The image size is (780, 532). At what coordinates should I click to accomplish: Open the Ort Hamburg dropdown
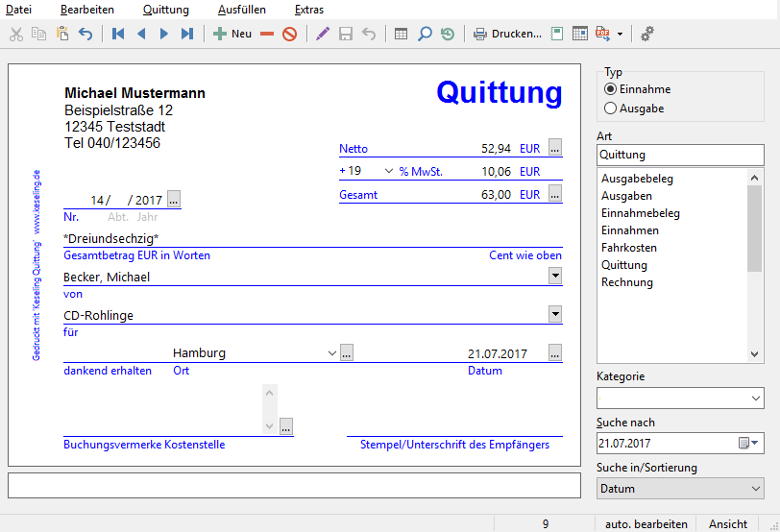(331, 353)
